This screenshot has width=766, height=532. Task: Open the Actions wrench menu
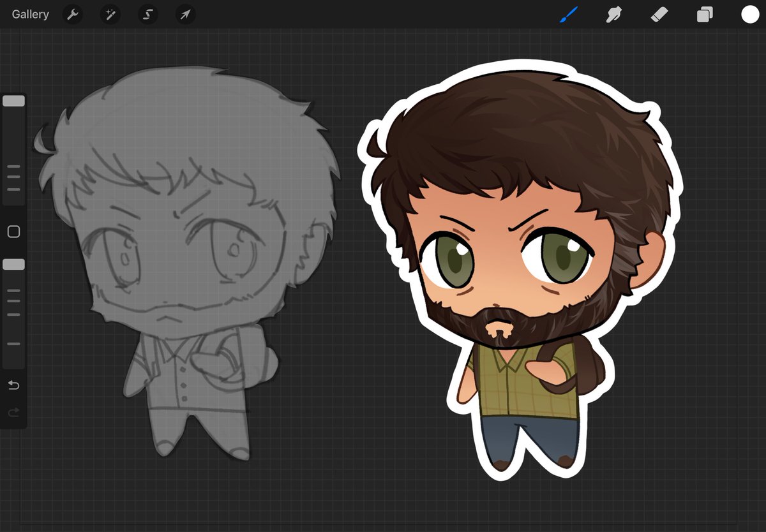73,14
